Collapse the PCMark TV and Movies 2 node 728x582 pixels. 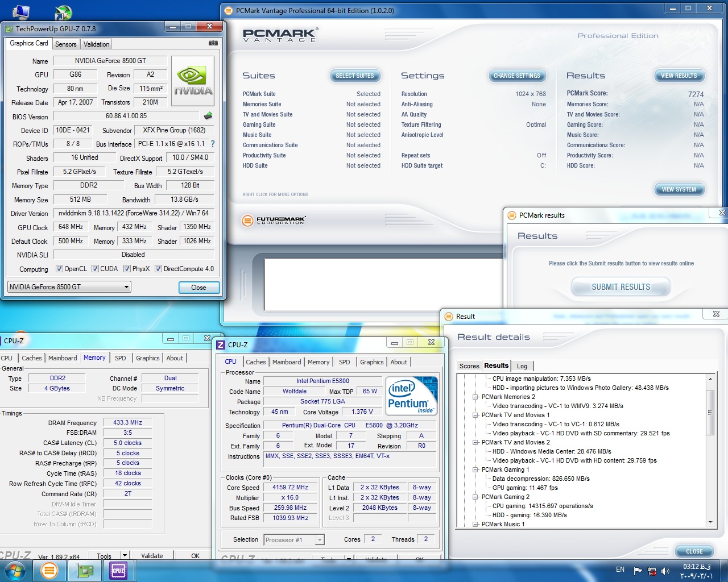click(475, 442)
